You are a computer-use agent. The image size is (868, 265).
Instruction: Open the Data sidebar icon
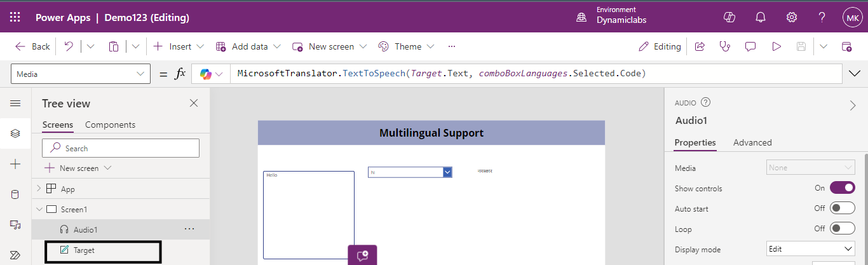15,194
